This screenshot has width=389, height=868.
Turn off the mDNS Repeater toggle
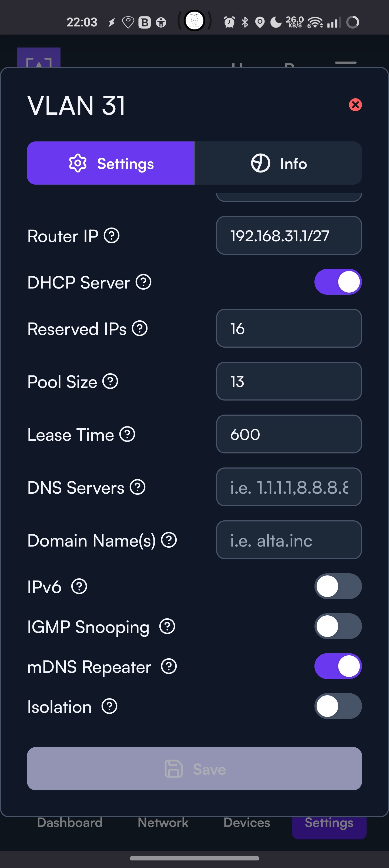[x=338, y=666]
